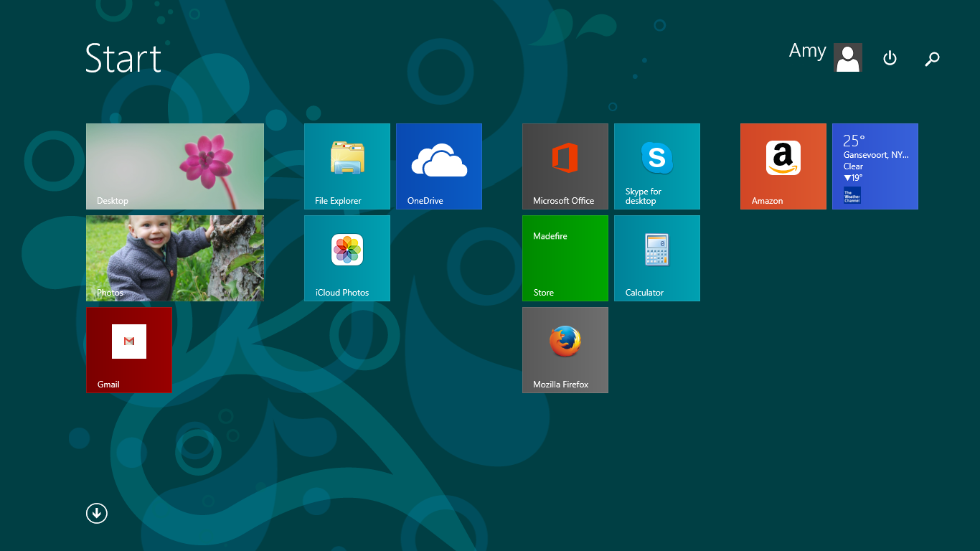The width and height of the screenshot is (980, 551).
Task: Open the Microsoft Office tile
Action: [565, 166]
